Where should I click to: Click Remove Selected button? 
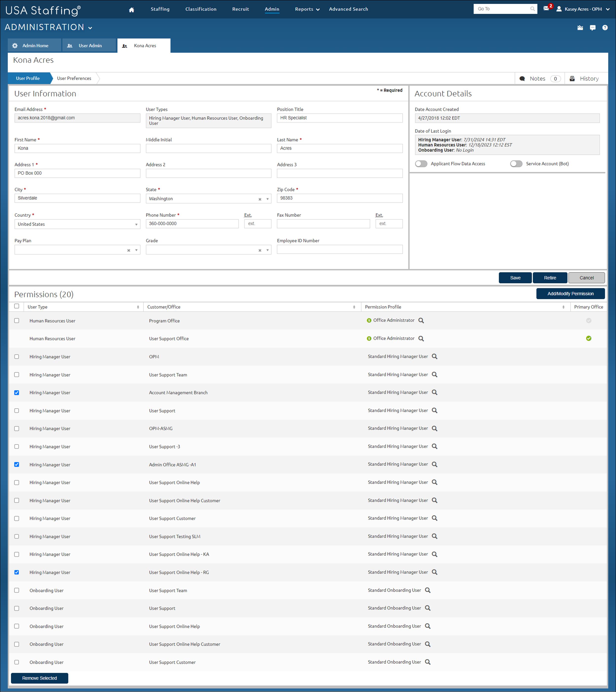[40, 678]
